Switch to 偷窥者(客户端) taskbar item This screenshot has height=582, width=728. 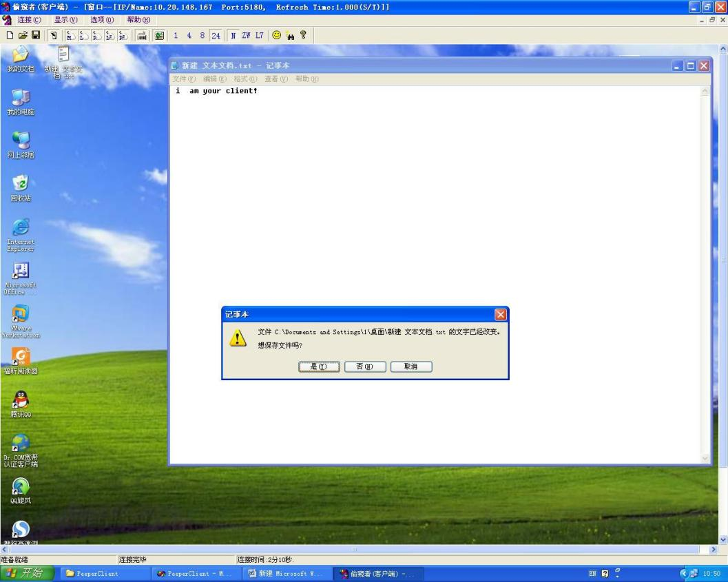(x=378, y=574)
